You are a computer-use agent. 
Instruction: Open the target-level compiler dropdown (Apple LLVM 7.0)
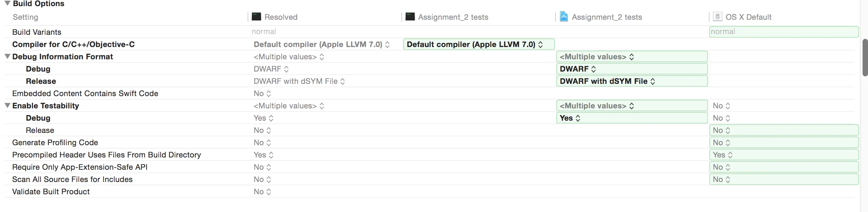point(475,44)
